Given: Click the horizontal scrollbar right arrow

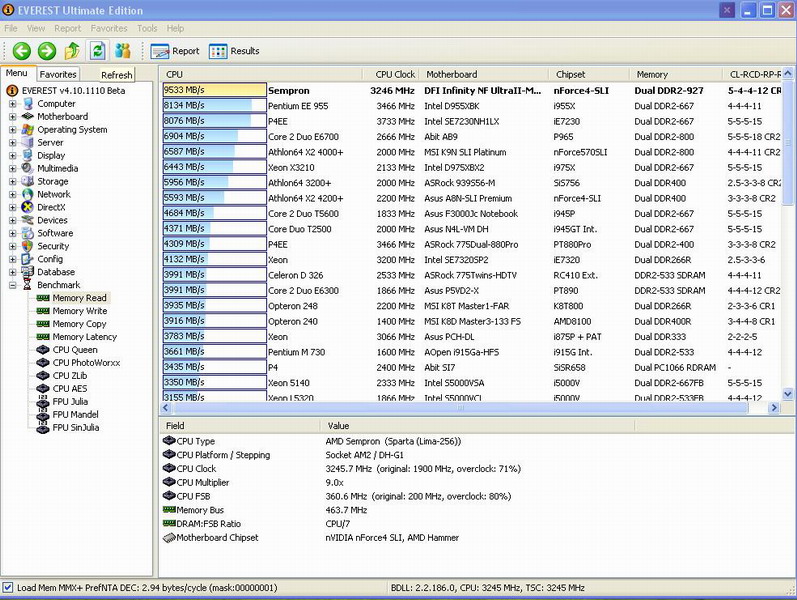Looking at the screenshot, I should point(774,407).
